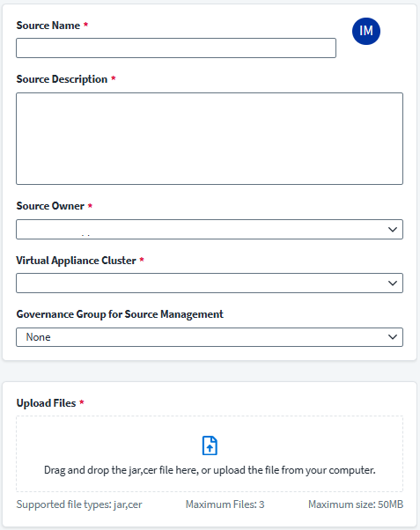420x530 pixels.
Task: Click the Virtual Appliance Cluster chevron arrow
Action: pos(393,283)
